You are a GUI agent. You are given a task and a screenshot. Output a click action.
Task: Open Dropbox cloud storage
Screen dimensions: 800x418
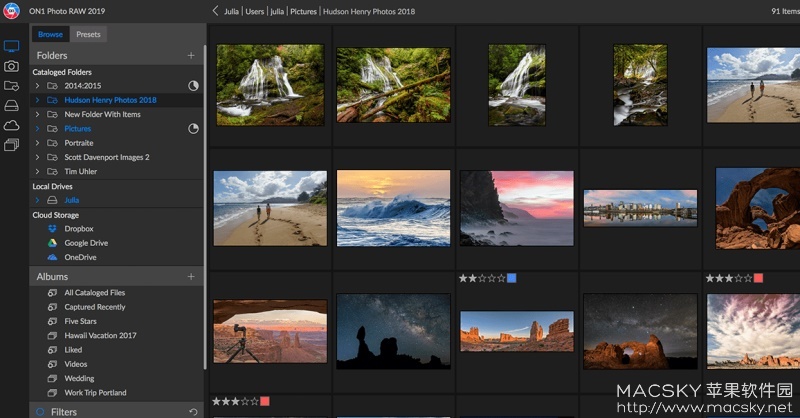pyautogui.click(x=79, y=229)
